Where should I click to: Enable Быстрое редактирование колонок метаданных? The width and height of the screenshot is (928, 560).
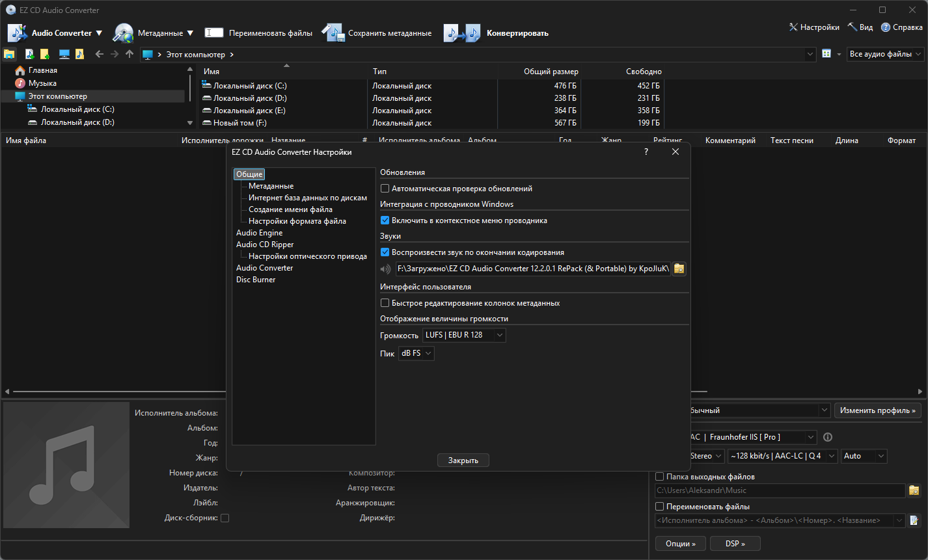tap(385, 303)
